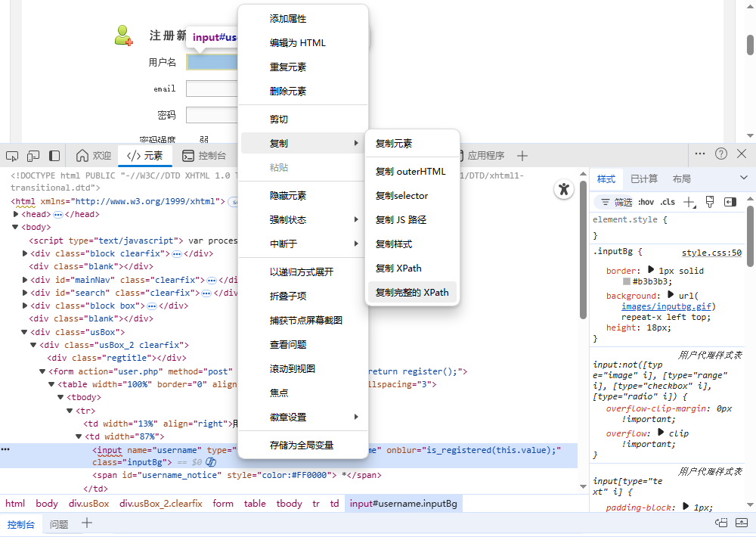Screen dimensions: 756x537
Task: Click the row actions ellipsis beside input line
Action: tap(5, 449)
